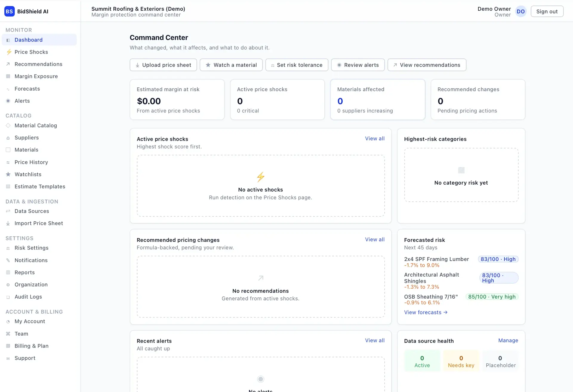
Task: Click the Placeholder data source tile
Action: coord(500,361)
